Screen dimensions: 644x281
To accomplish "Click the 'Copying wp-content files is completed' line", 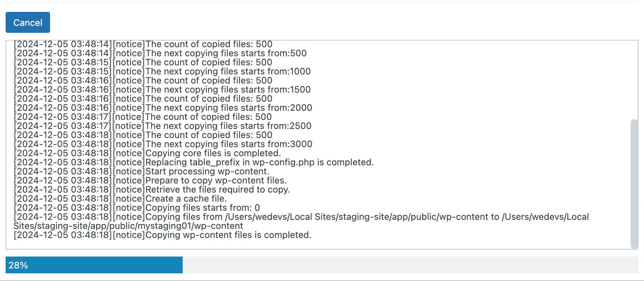I will 162,235.
